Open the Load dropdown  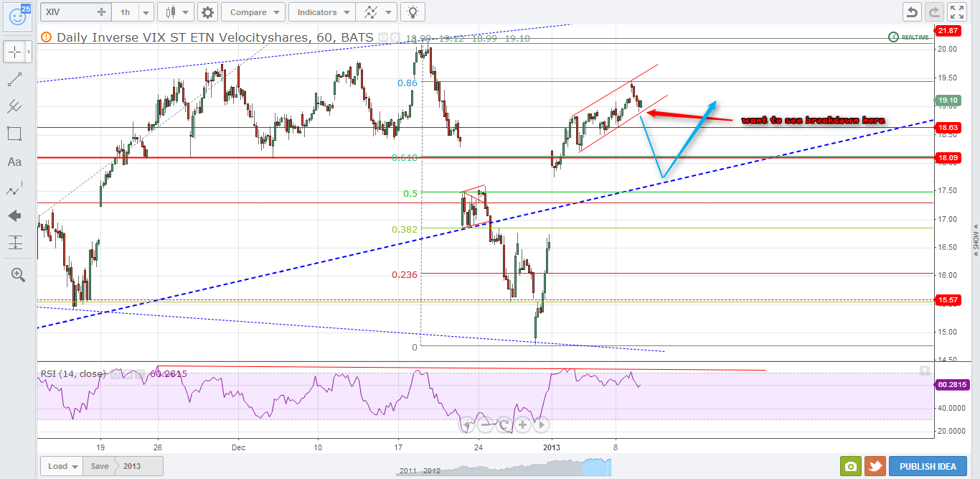[x=62, y=466]
